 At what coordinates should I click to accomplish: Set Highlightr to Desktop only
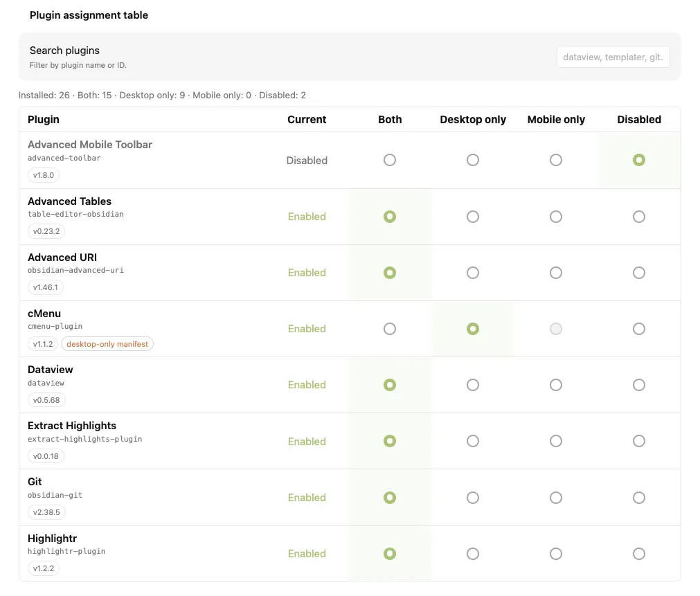point(473,554)
